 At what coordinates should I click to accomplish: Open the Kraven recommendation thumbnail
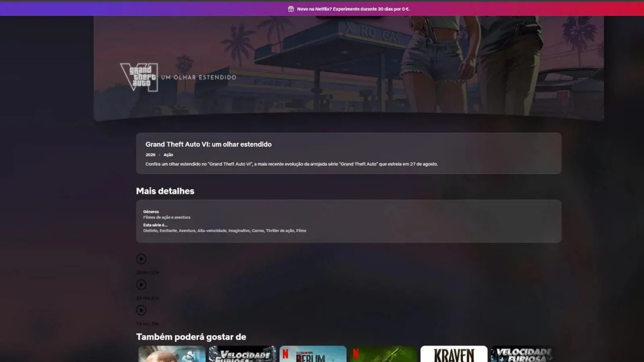[454, 354]
